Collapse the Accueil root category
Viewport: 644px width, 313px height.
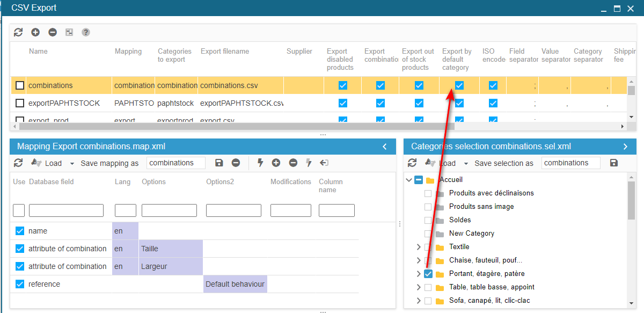[x=409, y=180]
